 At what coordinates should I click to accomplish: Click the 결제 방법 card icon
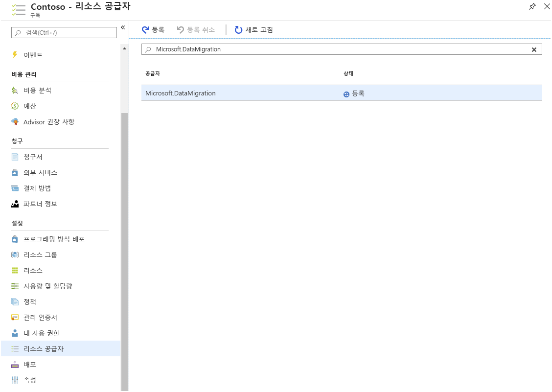point(15,188)
